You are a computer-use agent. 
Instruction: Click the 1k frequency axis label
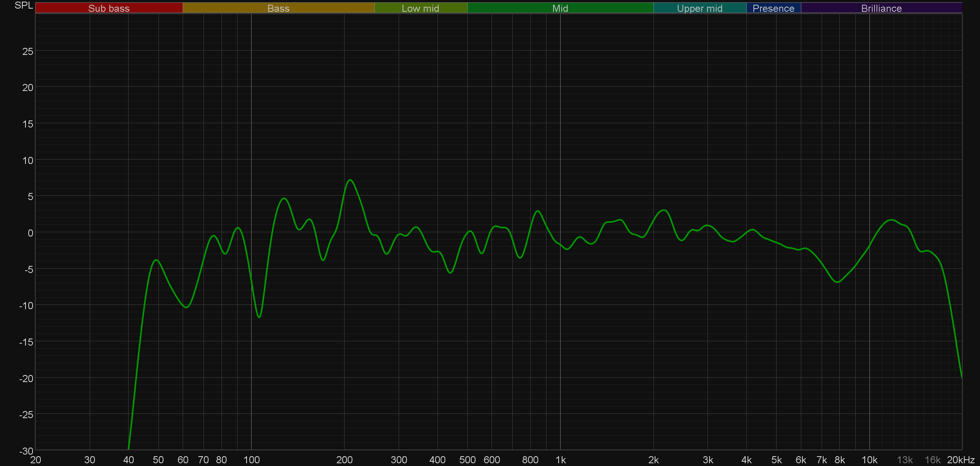point(561,460)
